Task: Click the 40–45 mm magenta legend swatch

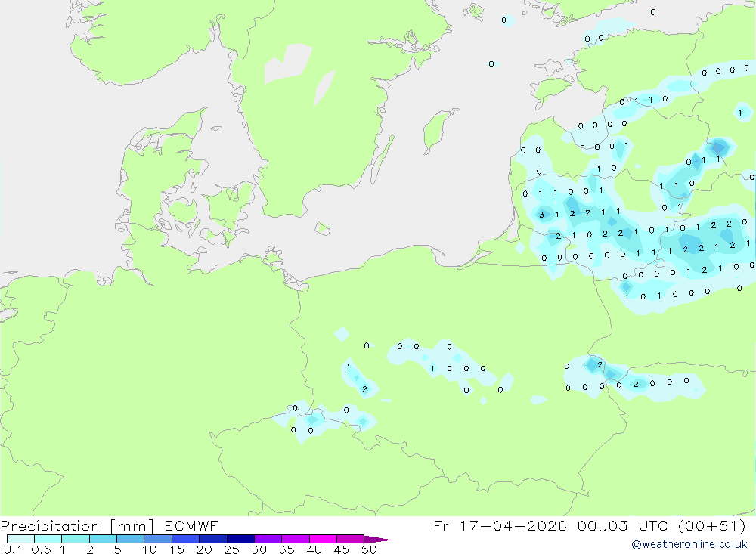Action: click(x=323, y=539)
